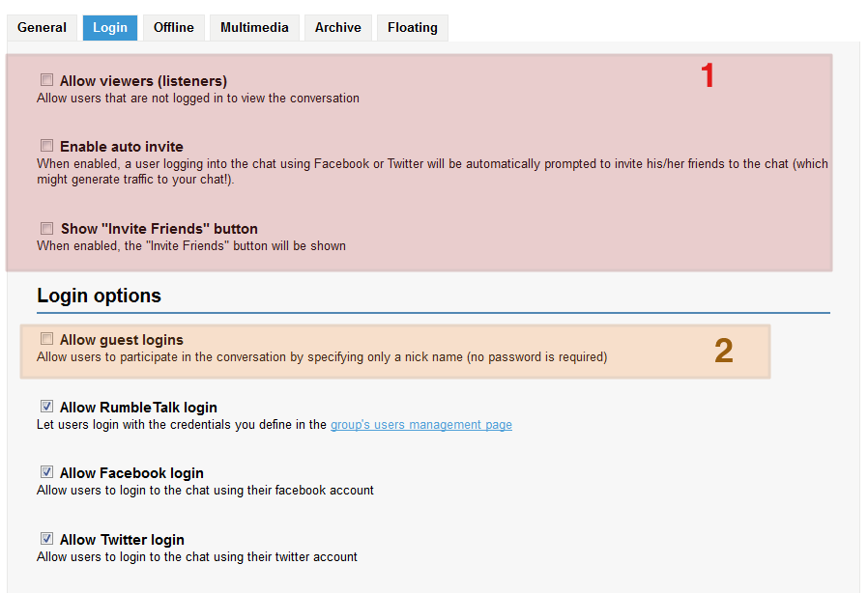Click the guest logins description text
This screenshot has height=593, width=868.
coord(321,356)
